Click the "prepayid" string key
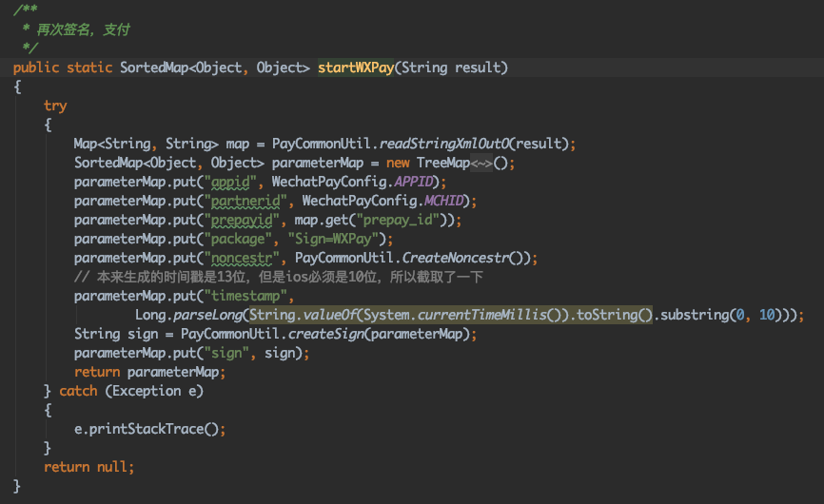 (242, 220)
